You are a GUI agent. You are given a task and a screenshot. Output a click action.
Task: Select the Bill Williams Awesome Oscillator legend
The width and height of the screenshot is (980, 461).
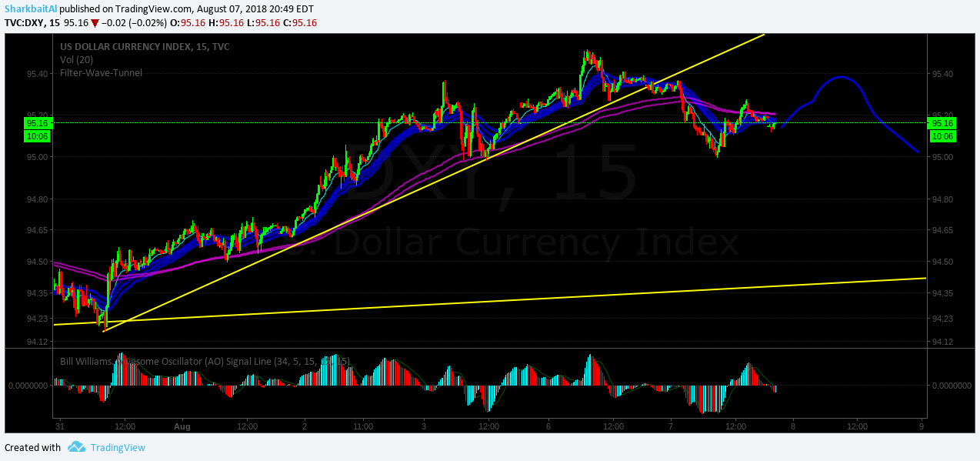[x=205, y=360]
